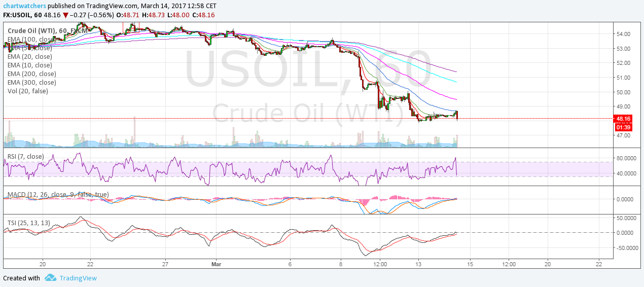The height and width of the screenshot is (287, 644).
Task: Click the high price H:48.73 value
Action: click(x=154, y=15)
